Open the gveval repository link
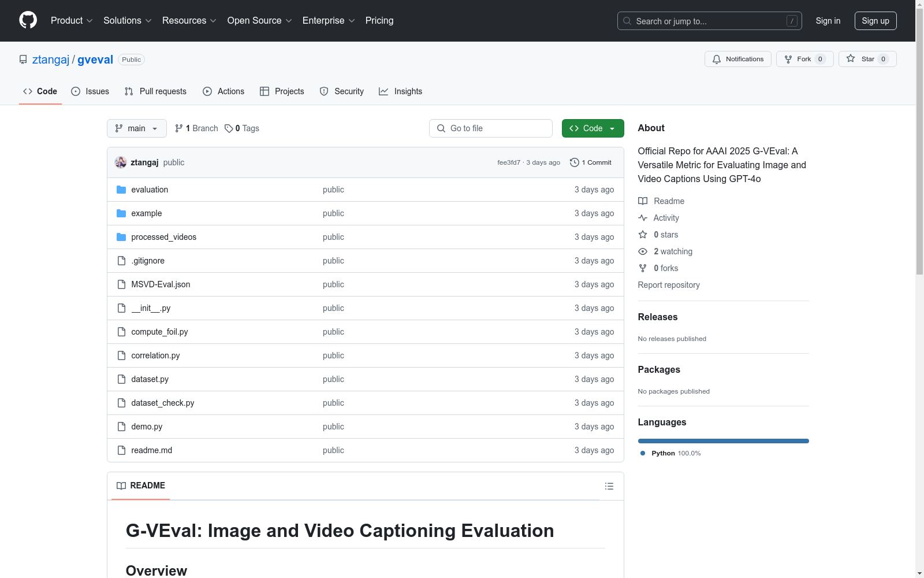 pos(95,60)
